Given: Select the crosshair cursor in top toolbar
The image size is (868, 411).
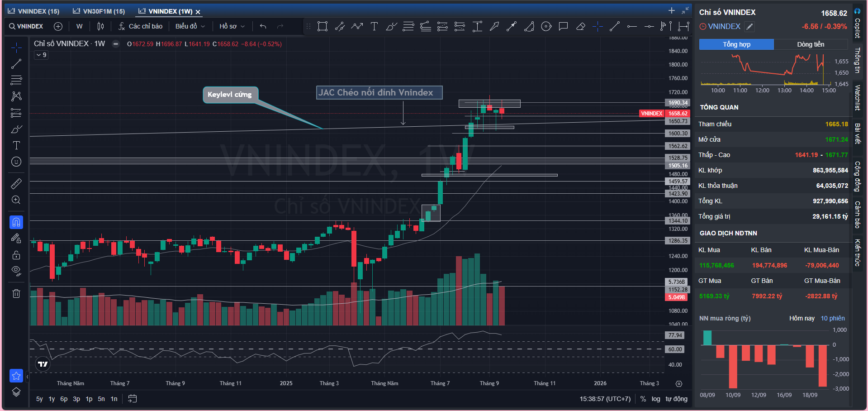Looking at the screenshot, I should point(598,26).
